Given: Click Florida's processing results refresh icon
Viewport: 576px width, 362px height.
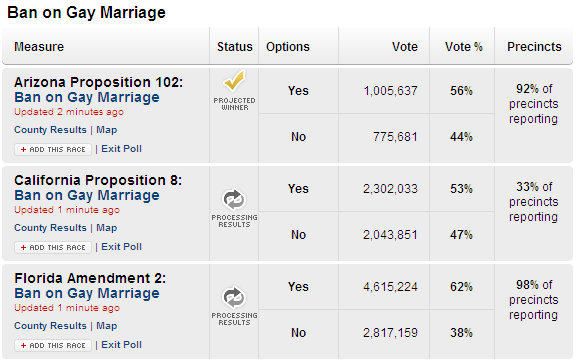Looking at the screenshot, I should click(234, 297).
